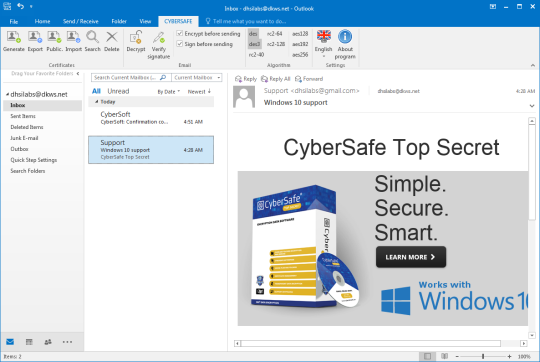The width and height of the screenshot is (540, 362).
Task: Select the aes256 algorithm
Action: [x=300, y=54]
